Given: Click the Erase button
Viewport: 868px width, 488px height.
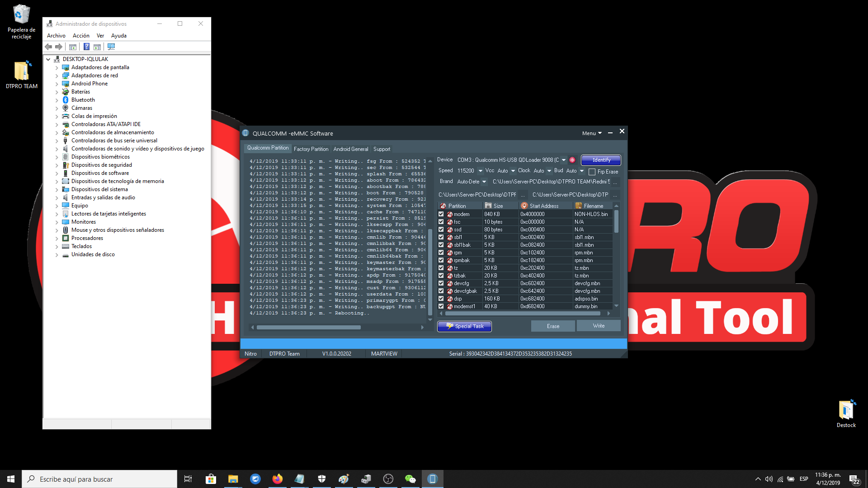Looking at the screenshot, I should [x=553, y=326].
